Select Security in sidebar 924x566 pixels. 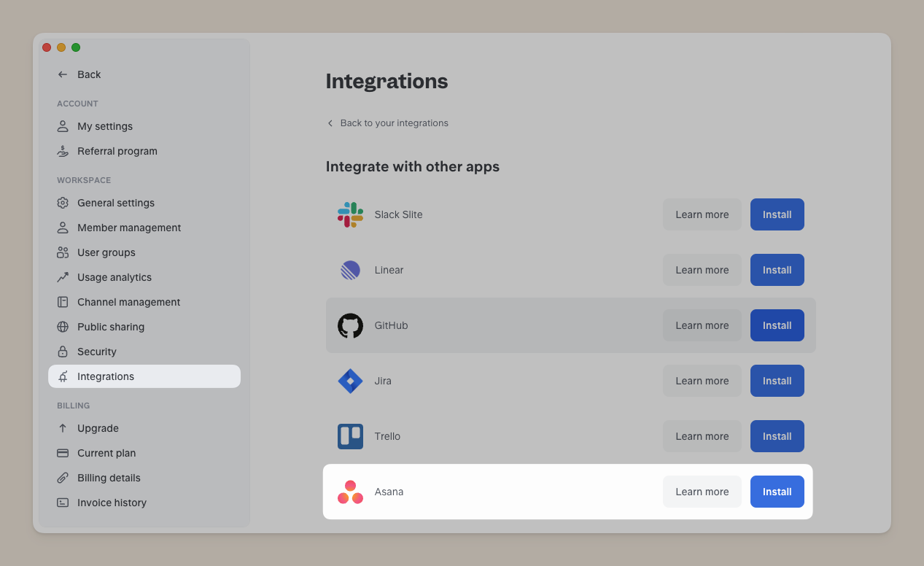(144, 352)
